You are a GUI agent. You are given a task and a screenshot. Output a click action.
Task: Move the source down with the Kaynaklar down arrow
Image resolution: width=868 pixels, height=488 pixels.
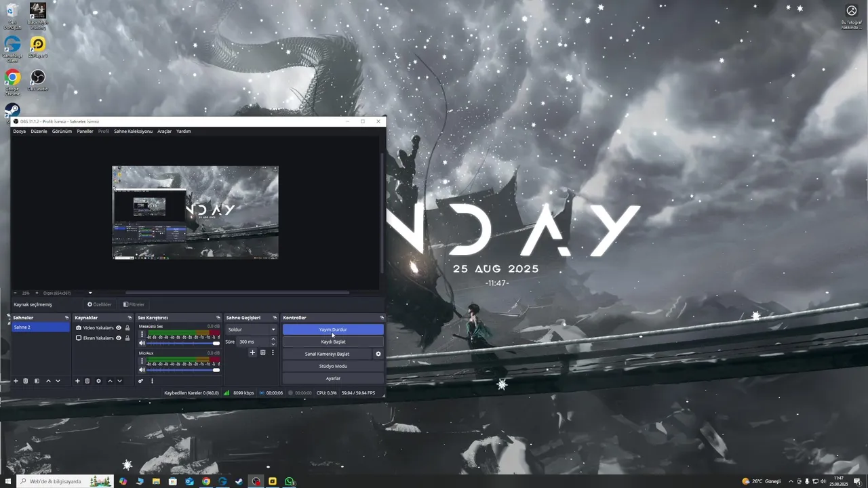coord(119,381)
